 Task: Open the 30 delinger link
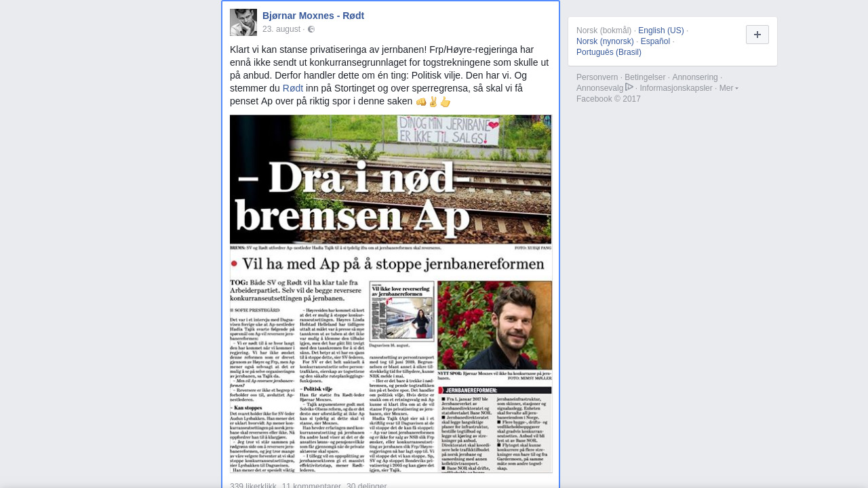click(x=367, y=485)
